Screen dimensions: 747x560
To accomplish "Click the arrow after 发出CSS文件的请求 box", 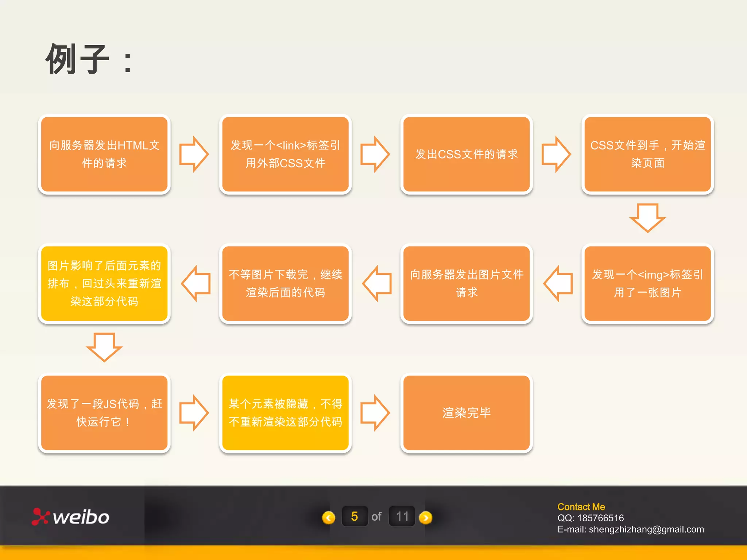I will pos(556,154).
